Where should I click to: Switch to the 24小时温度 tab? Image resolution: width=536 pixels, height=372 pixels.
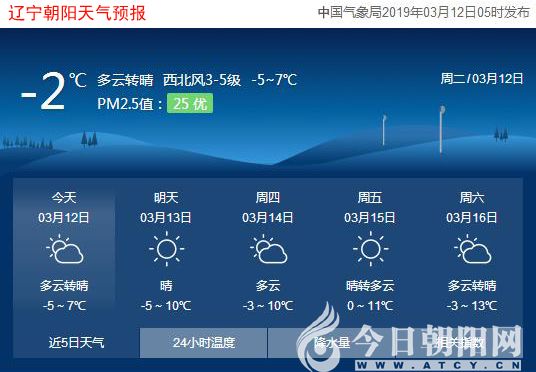(203, 342)
